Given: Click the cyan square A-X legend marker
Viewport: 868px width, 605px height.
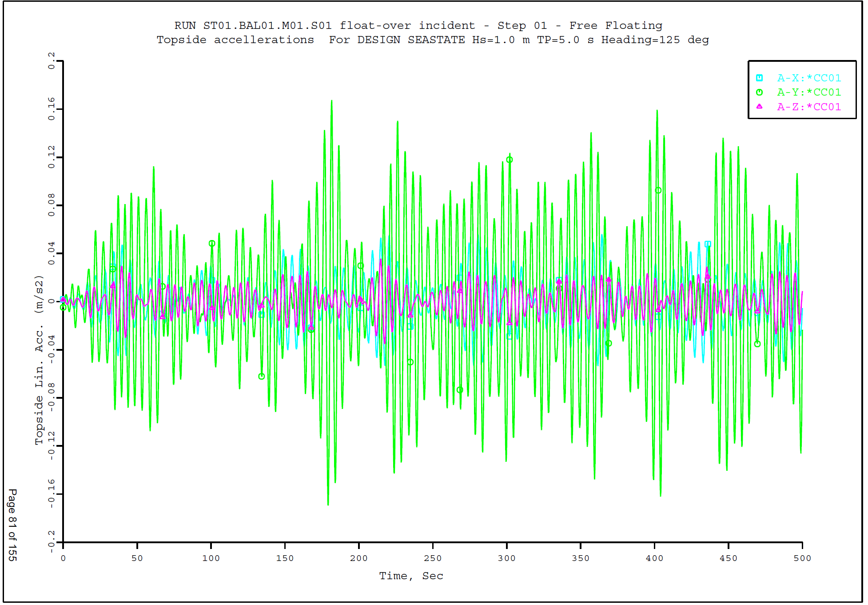Looking at the screenshot, I should click(759, 78).
